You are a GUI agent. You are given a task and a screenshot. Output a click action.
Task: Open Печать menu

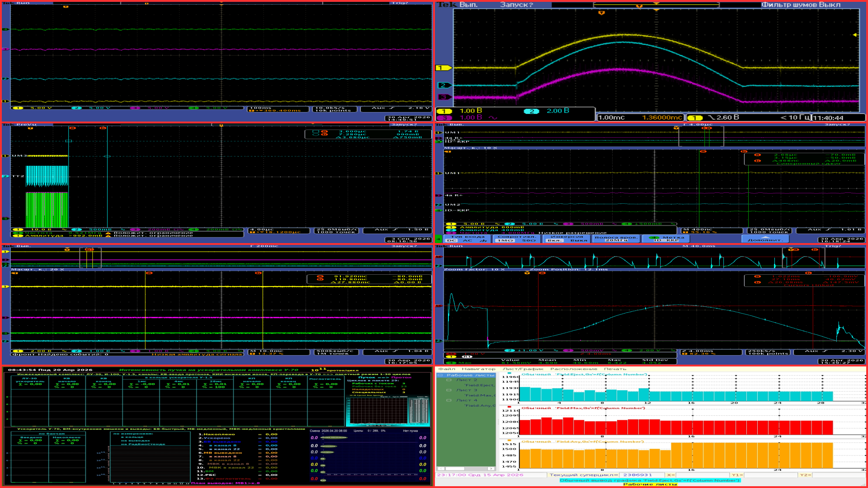(x=615, y=369)
